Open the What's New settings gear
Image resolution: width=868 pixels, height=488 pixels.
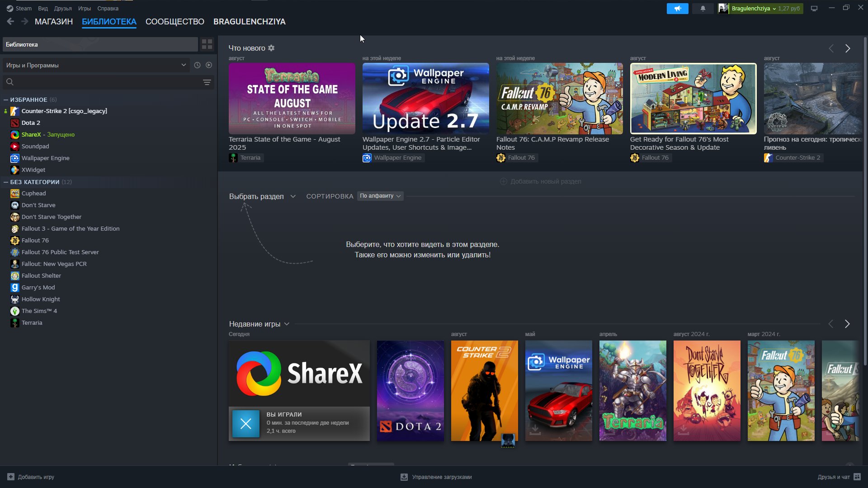(x=271, y=48)
